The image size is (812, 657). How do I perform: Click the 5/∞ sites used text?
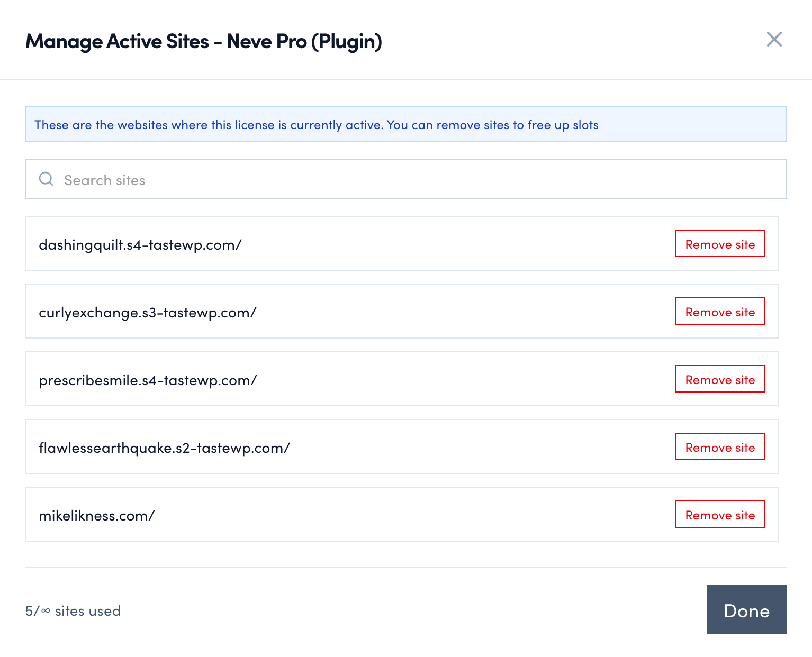(x=73, y=611)
